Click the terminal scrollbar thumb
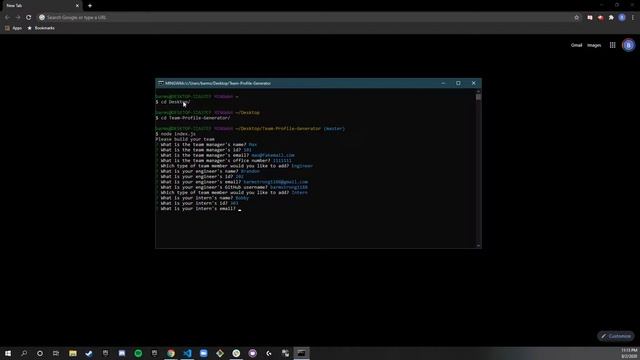 point(478,97)
